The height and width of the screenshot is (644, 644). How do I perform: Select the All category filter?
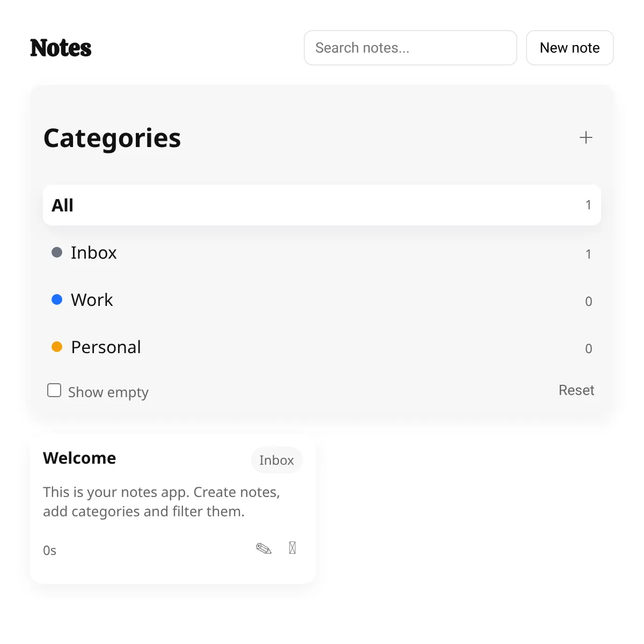(322, 205)
